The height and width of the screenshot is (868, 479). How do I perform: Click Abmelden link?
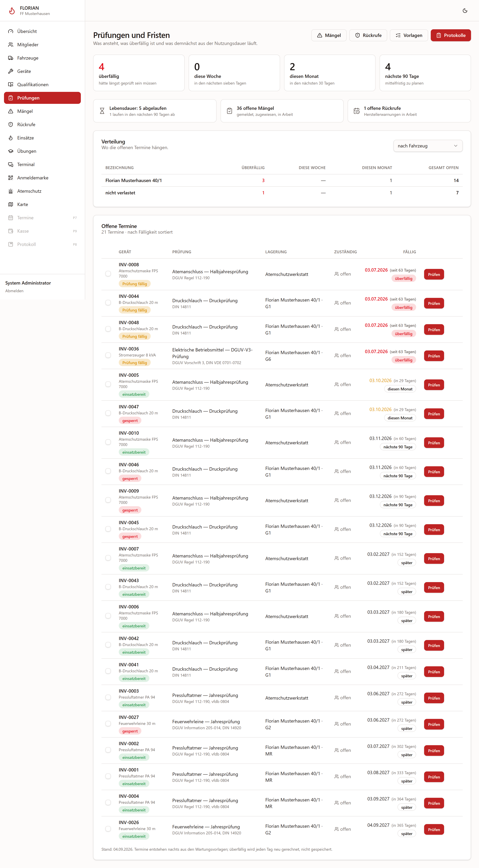pyautogui.click(x=14, y=291)
